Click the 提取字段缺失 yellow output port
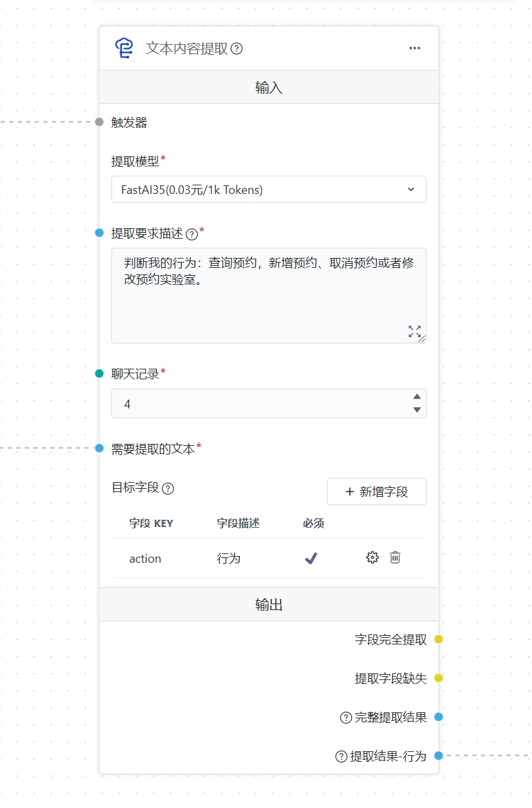Image resolution: width=532 pixels, height=808 pixels. [438, 678]
